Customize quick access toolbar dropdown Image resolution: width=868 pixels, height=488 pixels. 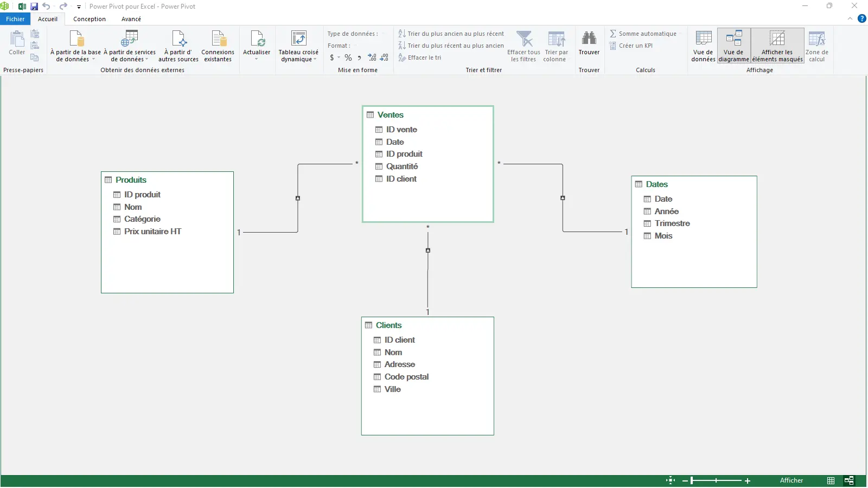79,7
